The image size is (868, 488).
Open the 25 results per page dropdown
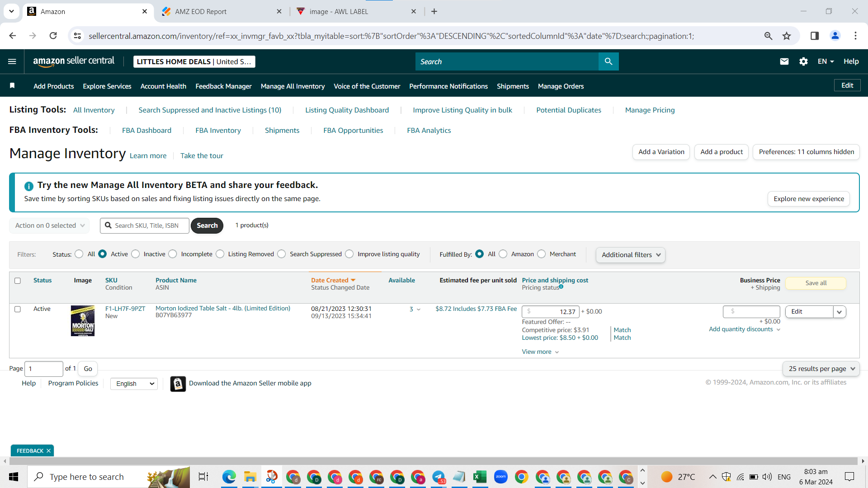pyautogui.click(x=821, y=369)
